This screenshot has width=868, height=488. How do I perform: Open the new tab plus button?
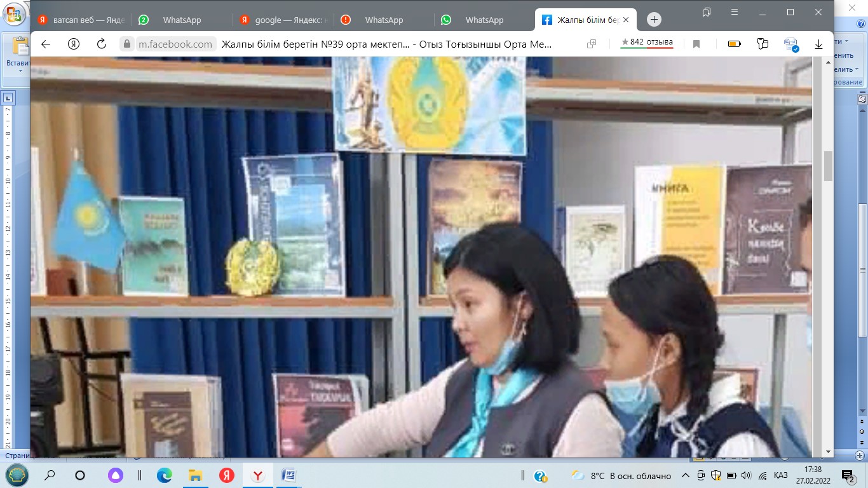point(654,20)
